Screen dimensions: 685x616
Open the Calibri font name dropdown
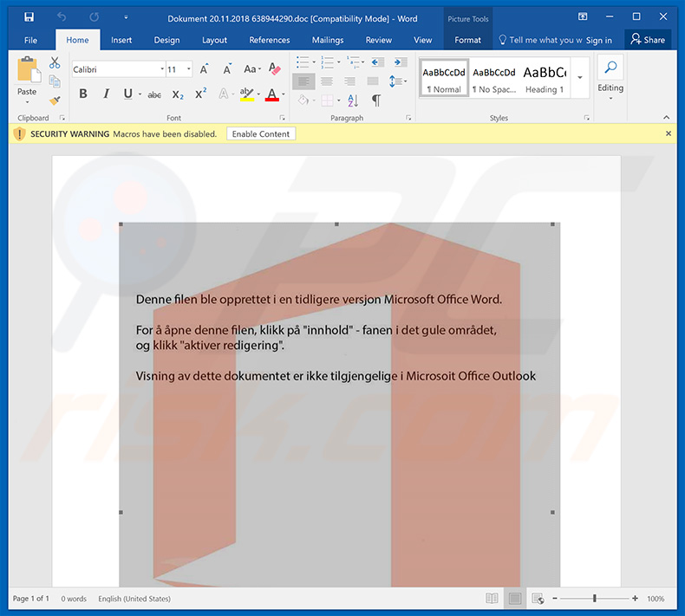click(x=162, y=69)
